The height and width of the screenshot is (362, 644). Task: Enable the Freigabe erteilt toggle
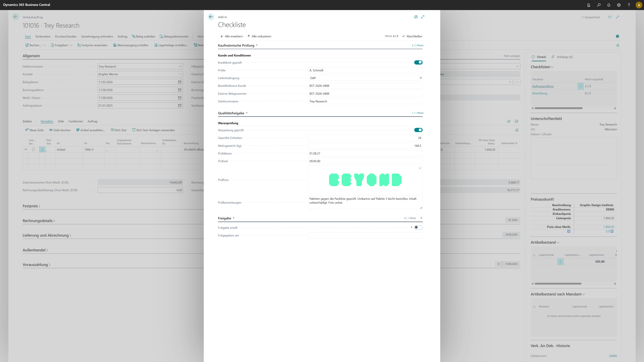pos(418,227)
